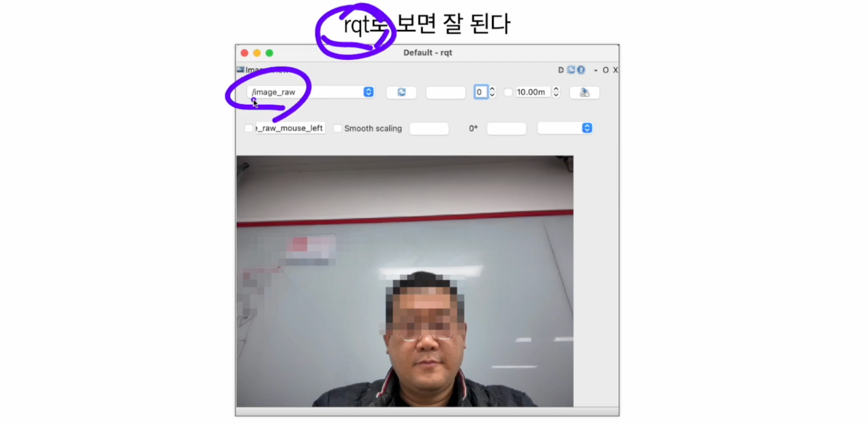Toggle the mouse_left publish checkbox

pos(249,128)
